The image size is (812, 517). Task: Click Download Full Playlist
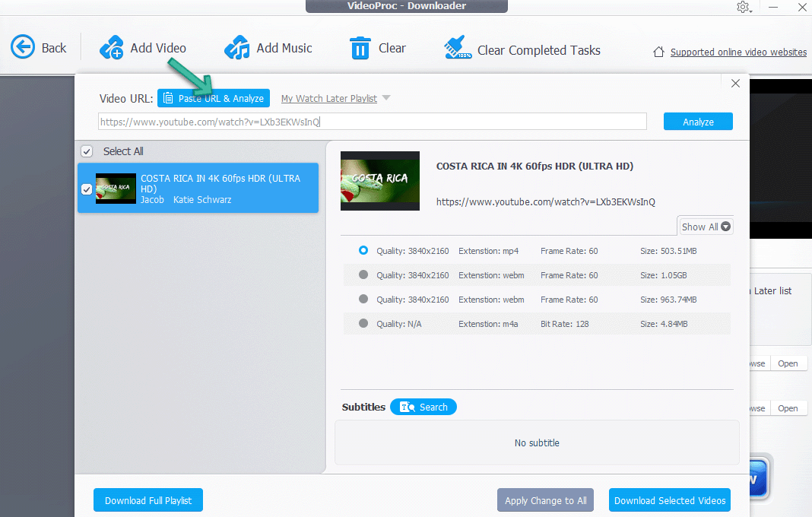pyautogui.click(x=148, y=500)
